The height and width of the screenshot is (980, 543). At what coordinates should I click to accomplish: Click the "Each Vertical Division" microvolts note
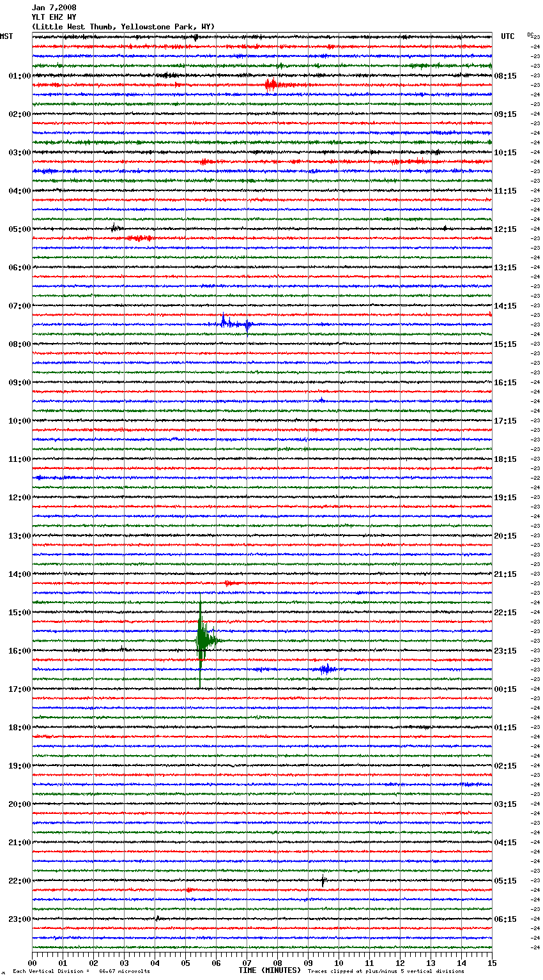[81, 972]
